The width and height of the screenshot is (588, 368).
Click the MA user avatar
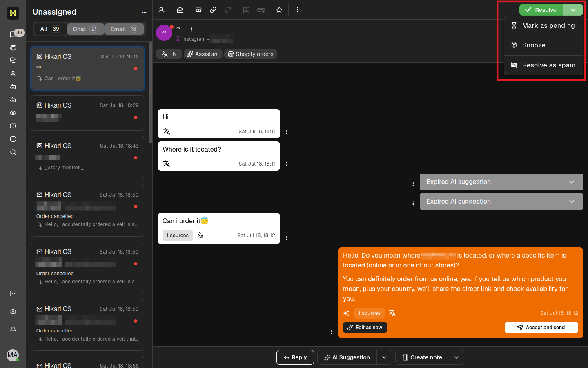(x=13, y=355)
